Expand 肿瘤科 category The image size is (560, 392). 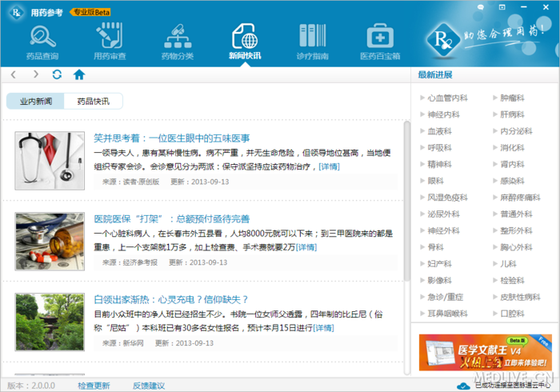pyautogui.click(x=509, y=98)
